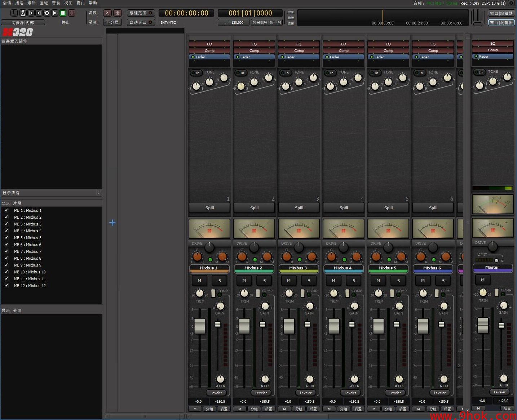Toggle the Tone In switch on Master

point(480,72)
